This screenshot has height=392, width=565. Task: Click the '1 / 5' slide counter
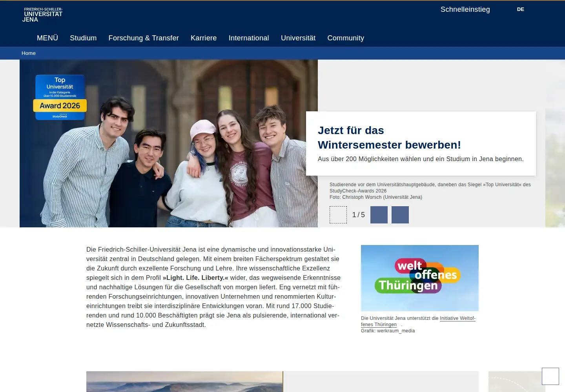pos(359,215)
